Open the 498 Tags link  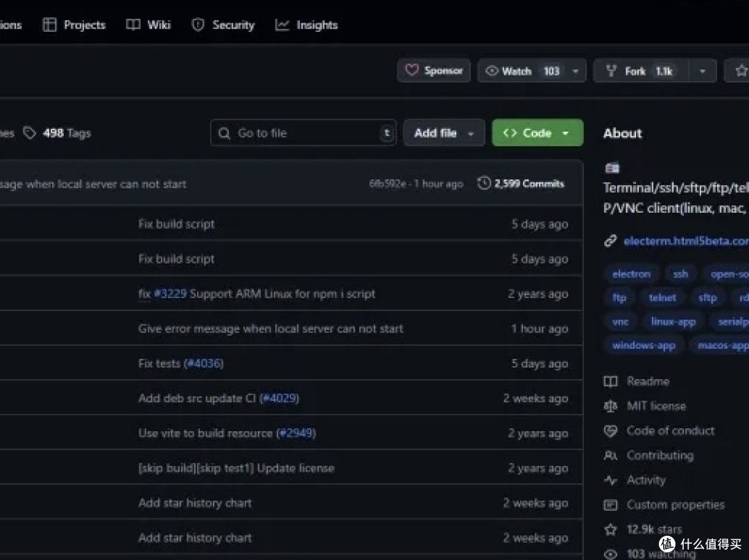[x=67, y=133]
